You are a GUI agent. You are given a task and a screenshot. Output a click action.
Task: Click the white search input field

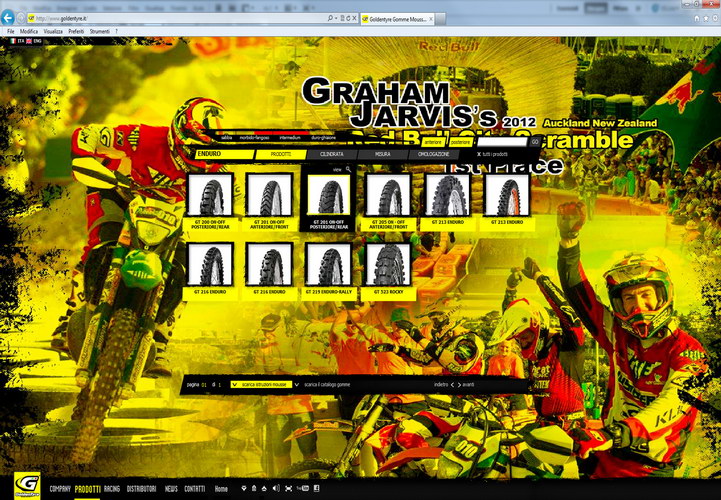(502, 142)
